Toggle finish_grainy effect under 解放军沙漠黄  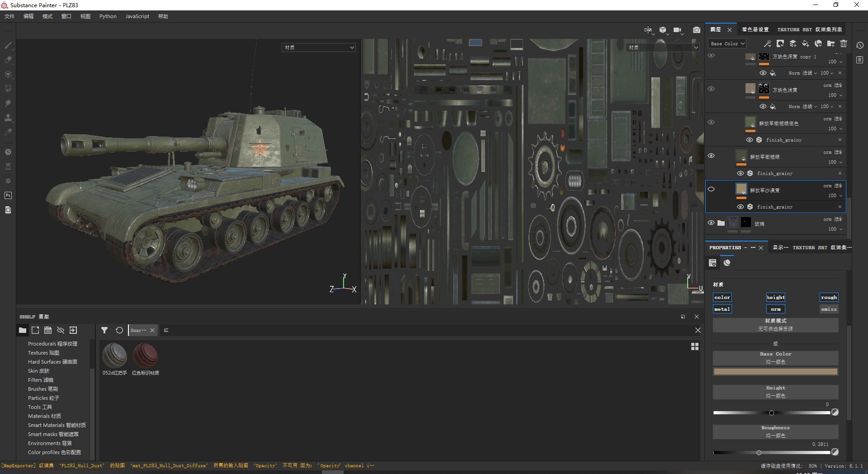[740, 207]
